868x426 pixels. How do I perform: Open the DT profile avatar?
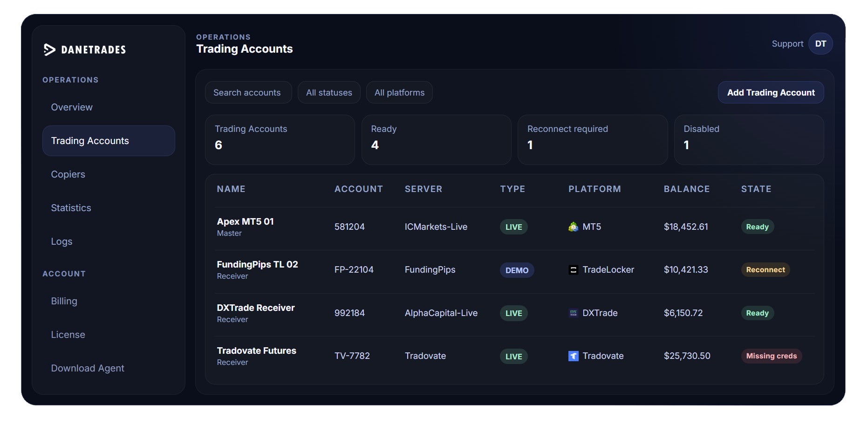coord(820,43)
